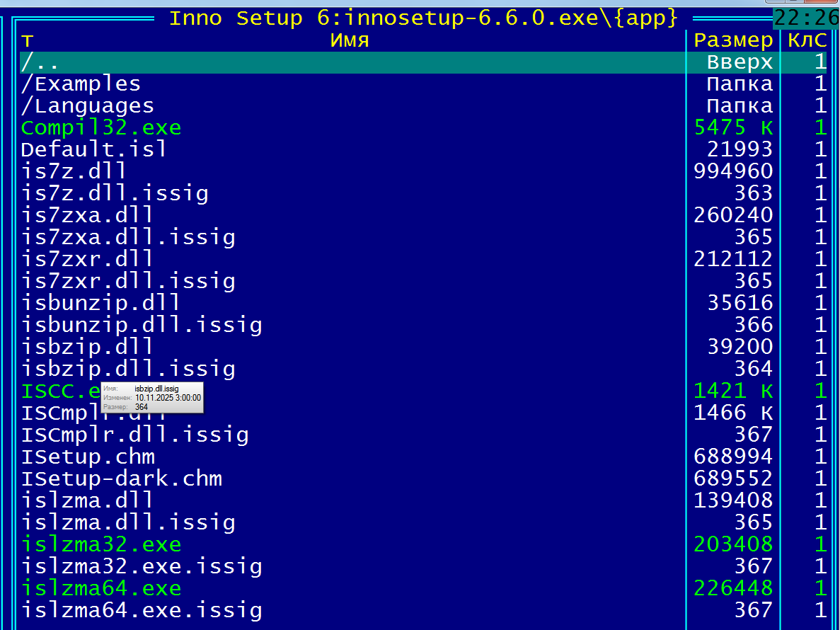Viewport: 840px width, 630px height.
Task: Click the 'Имя' column header
Action: pos(350,40)
